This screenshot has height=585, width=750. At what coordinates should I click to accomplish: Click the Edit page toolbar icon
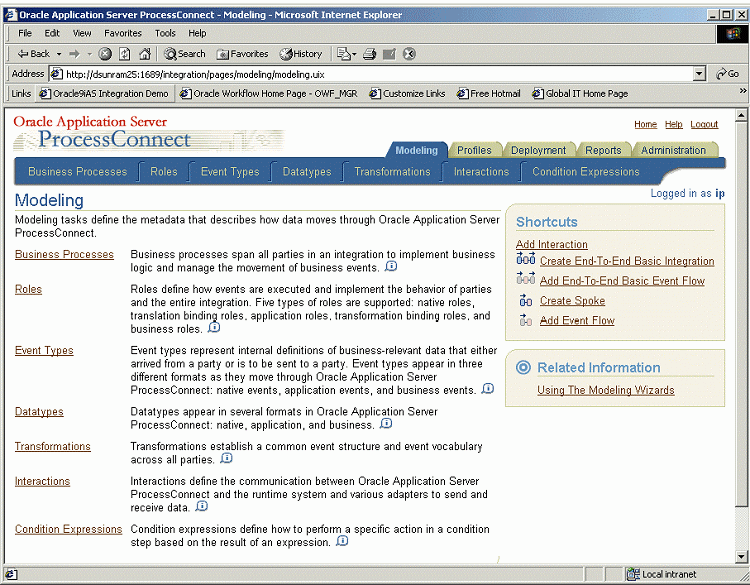coord(389,54)
